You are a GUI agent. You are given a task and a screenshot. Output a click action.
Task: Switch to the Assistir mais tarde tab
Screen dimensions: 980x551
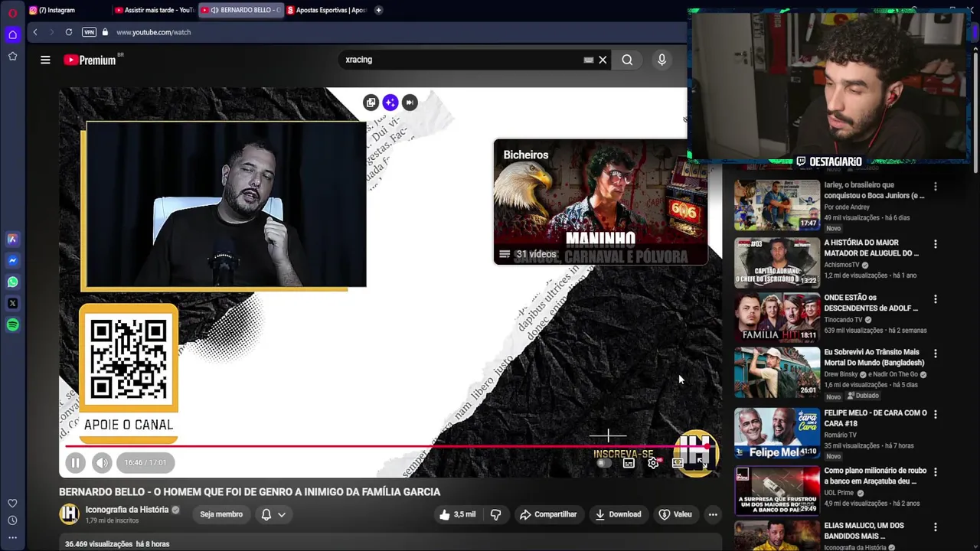click(155, 10)
